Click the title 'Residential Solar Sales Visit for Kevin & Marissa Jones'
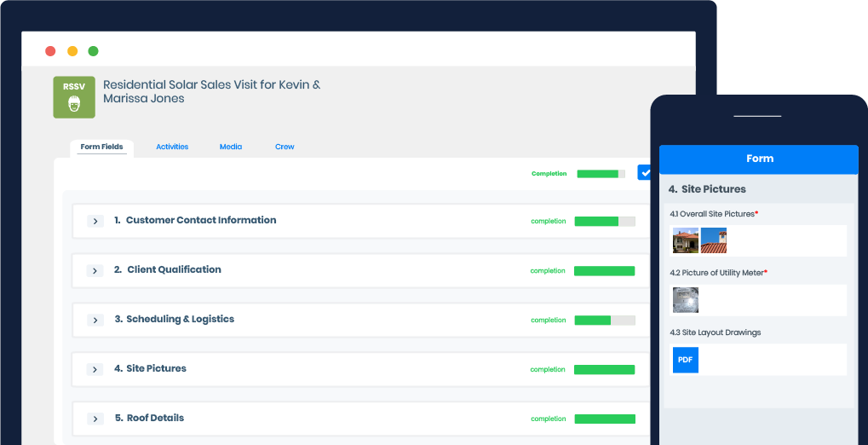The height and width of the screenshot is (445, 868). click(x=211, y=91)
